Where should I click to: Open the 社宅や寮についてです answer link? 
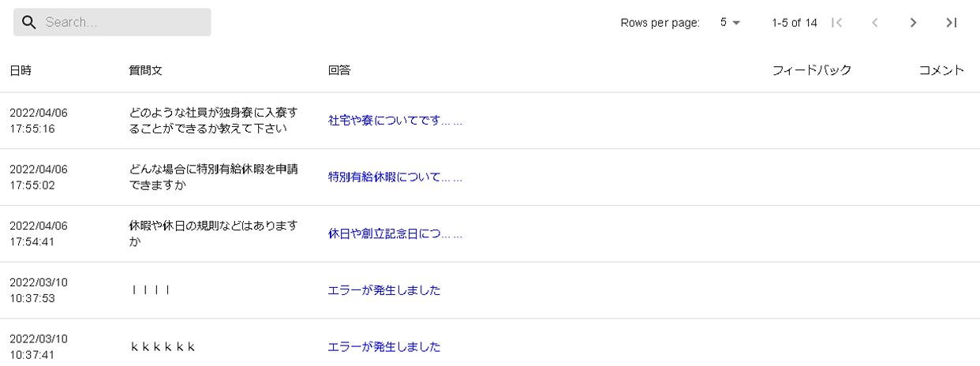click(394, 121)
